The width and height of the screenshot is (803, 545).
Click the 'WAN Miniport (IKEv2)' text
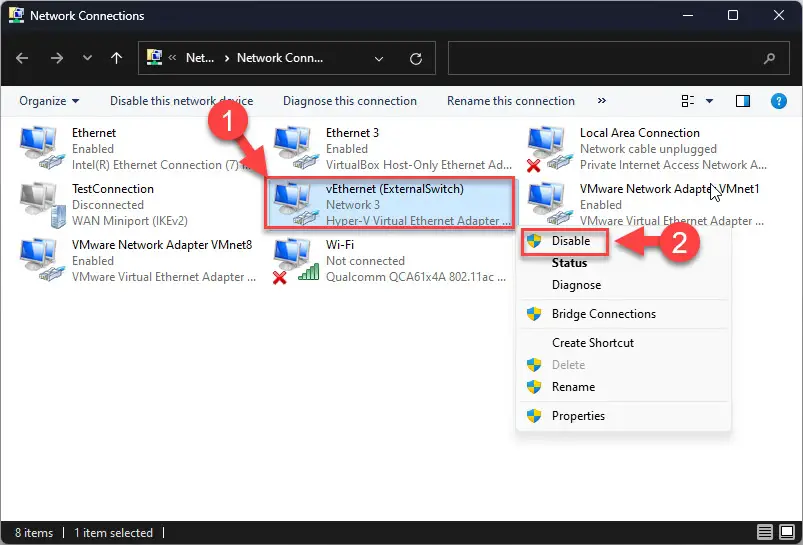pyautogui.click(x=130, y=221)
